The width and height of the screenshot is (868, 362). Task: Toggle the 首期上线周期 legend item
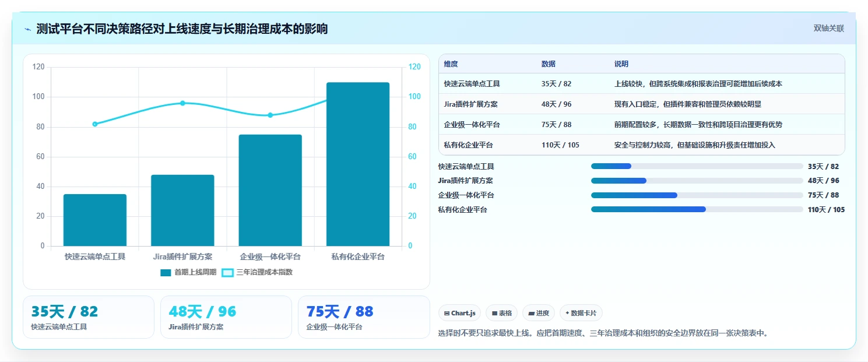point(188,272)
